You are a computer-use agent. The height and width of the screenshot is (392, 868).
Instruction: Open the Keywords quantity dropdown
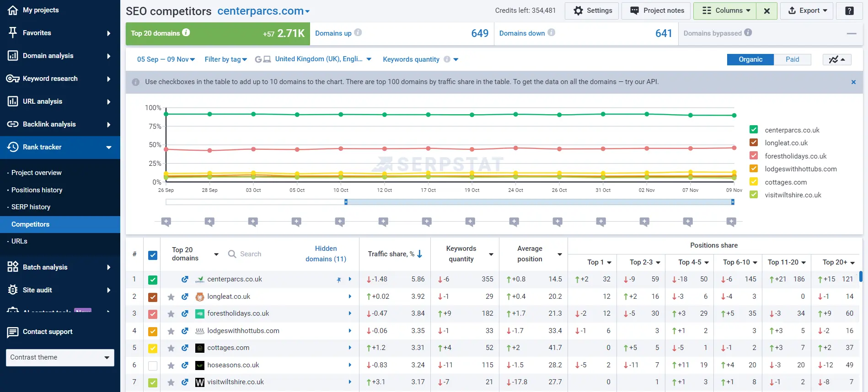click(x=421, y=59)
